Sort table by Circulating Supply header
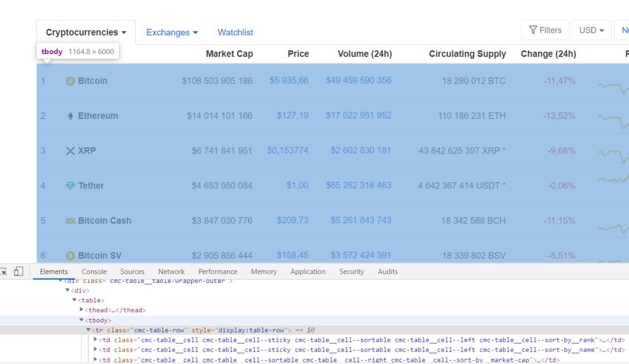 coord(467,54)
